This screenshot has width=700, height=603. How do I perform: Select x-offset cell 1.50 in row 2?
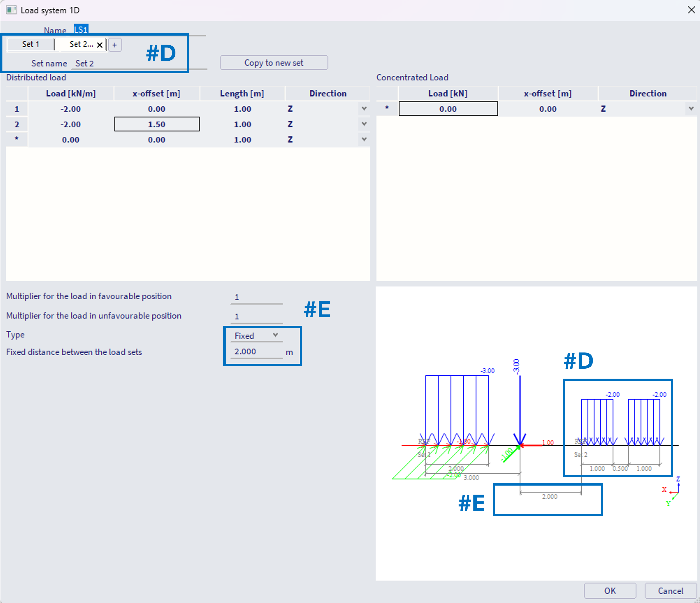pos(157,124)
